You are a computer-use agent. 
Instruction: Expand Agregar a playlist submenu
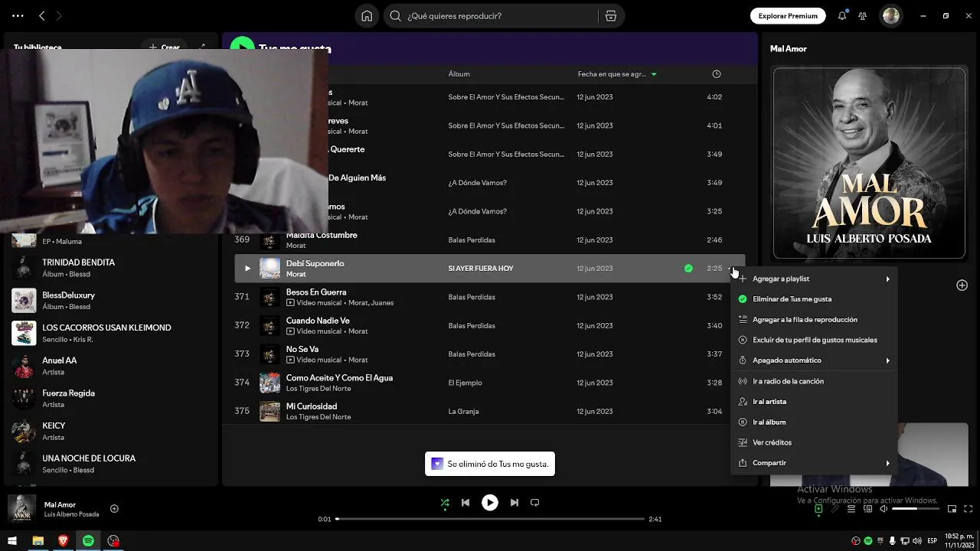(x=814, y=279)
